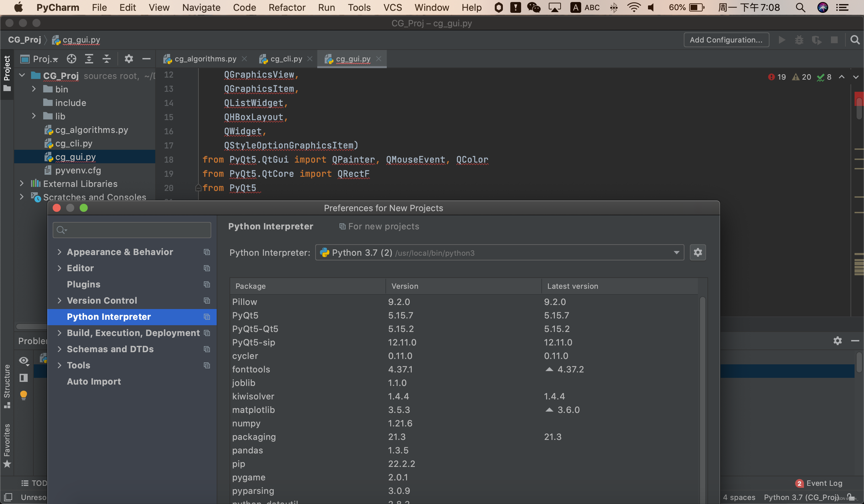Toggle the eye view options in Problems panel
This screenshot has height=504, width=864.
click(x=24, y=361)
